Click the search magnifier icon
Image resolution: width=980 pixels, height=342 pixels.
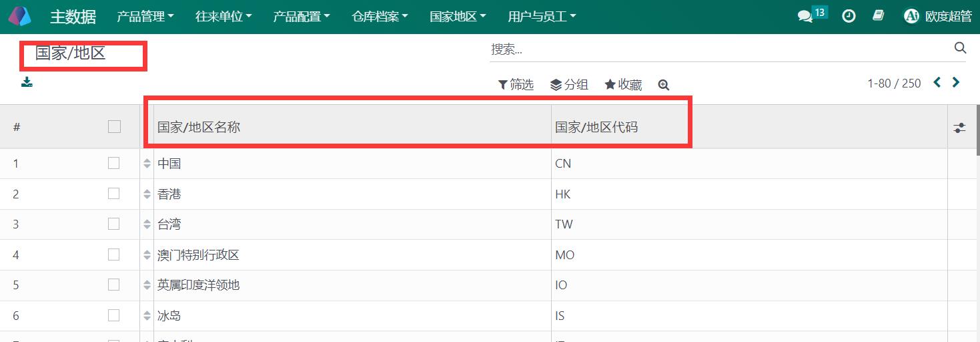960,47
